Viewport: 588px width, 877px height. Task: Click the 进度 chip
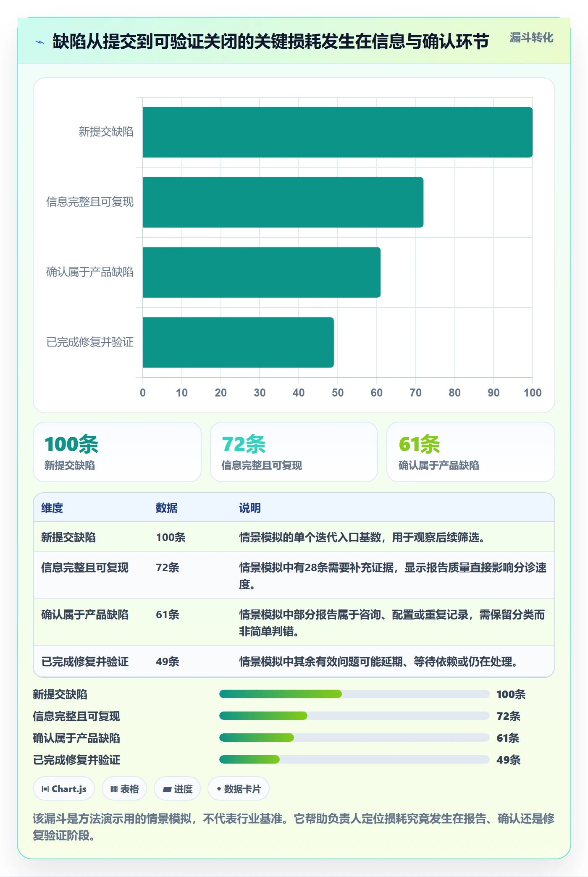177,789
